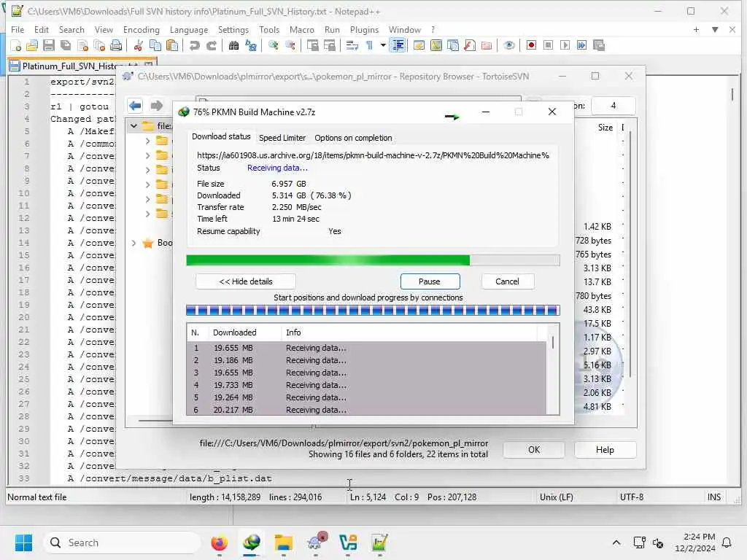Click Firefox icon on the taskbar
The height and width of the screenshot is (560, 747).
point(219,542)
